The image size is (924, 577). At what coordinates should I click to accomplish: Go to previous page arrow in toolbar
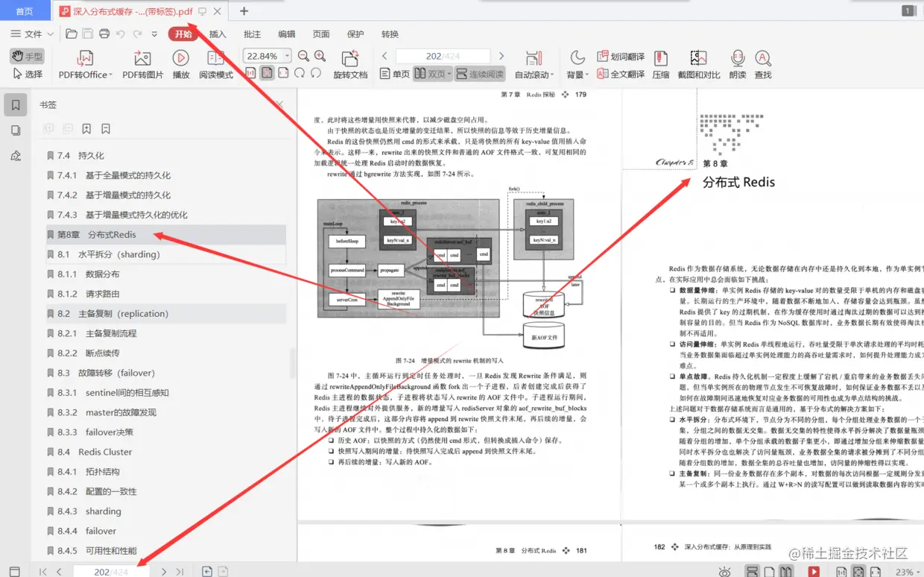385,56
